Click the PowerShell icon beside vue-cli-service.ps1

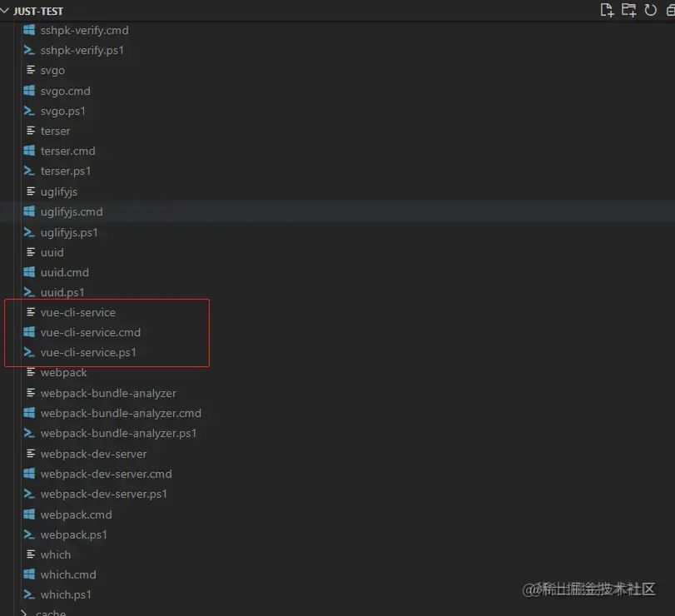[29, 352]
